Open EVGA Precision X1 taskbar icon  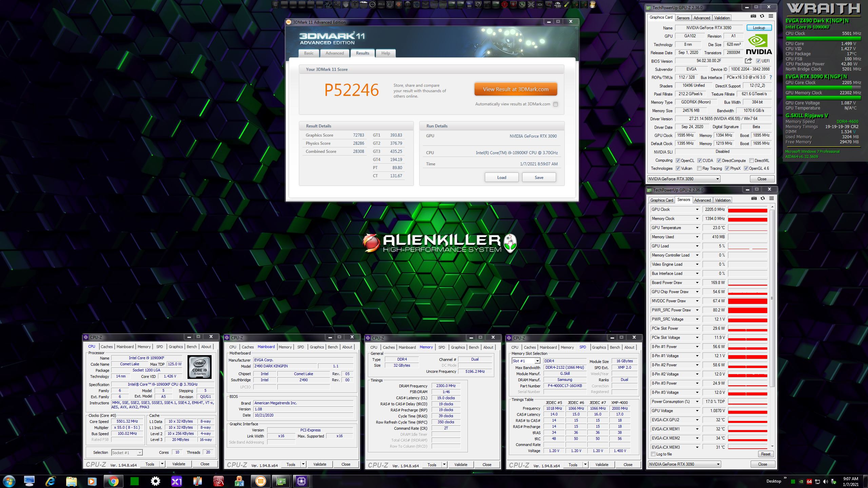point(177,481)
